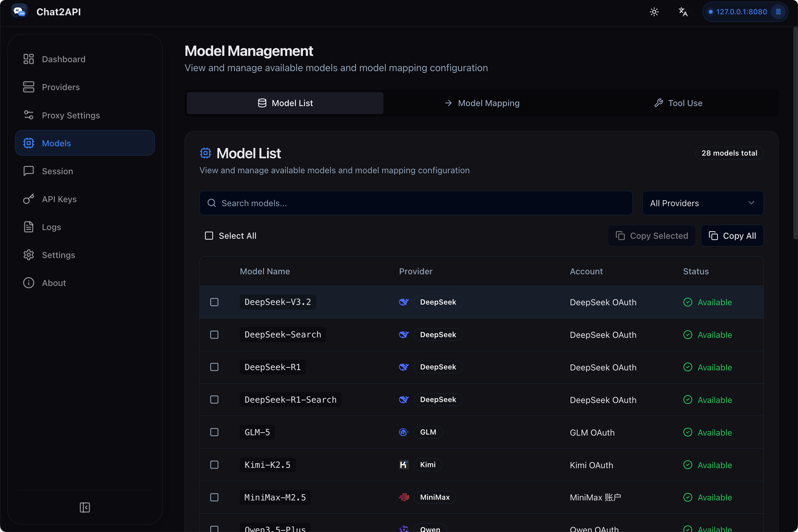
Task: Check the DeepSeek-Search row checkbox
Action: [x=214, y=334]
